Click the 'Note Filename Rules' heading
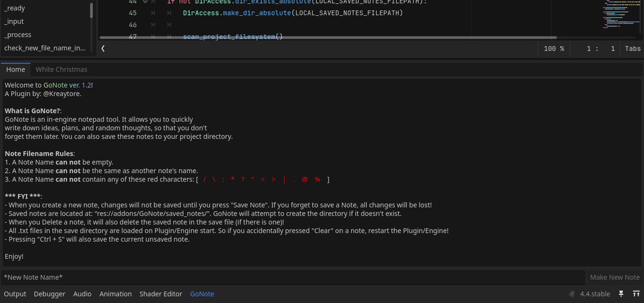644x303 pixels. point(39,154)
